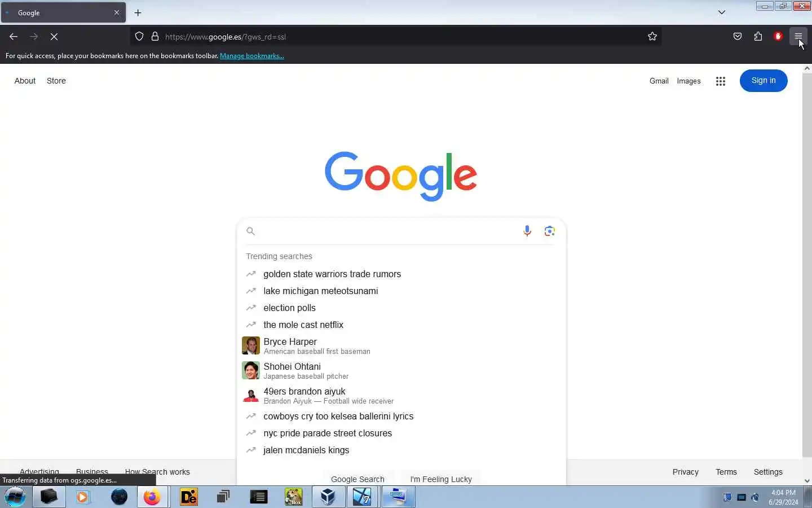Open the Terms link in the footer
This screenshot has width=812, height=508.
726,472
